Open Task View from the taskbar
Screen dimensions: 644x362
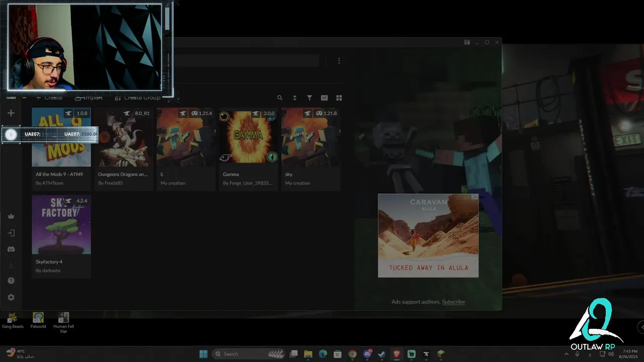[x=294, y=354]
